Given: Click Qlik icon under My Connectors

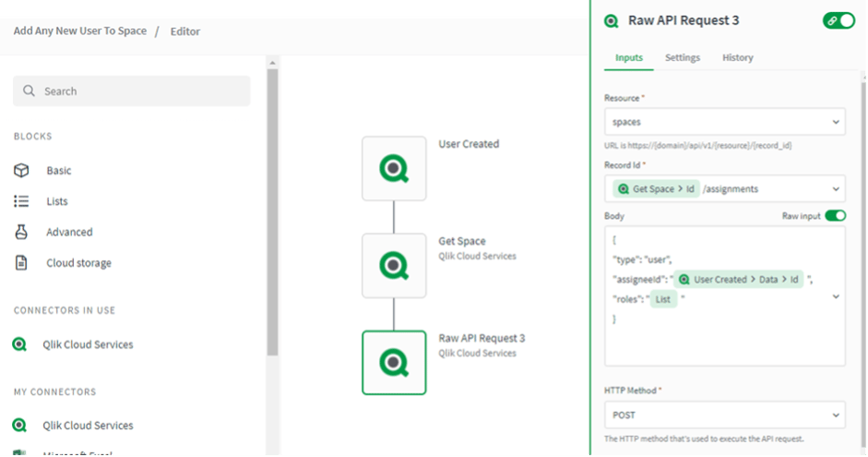Looking at the screenshot, I should click(x=19, y=426).
